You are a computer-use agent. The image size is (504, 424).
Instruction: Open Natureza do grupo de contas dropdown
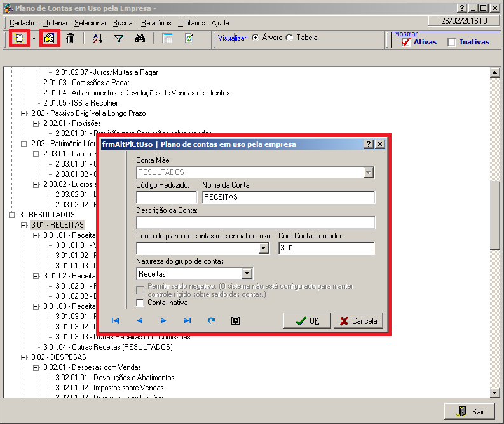(x=247, y=274)
